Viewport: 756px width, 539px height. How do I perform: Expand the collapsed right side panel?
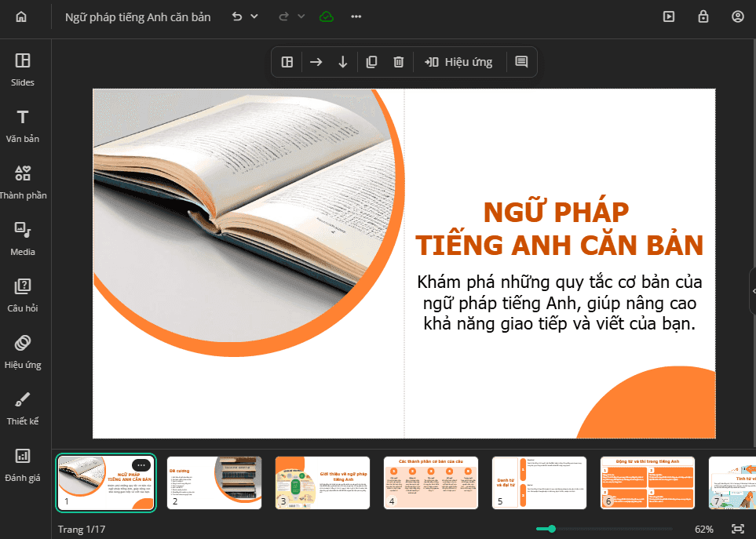click(753, 291)
